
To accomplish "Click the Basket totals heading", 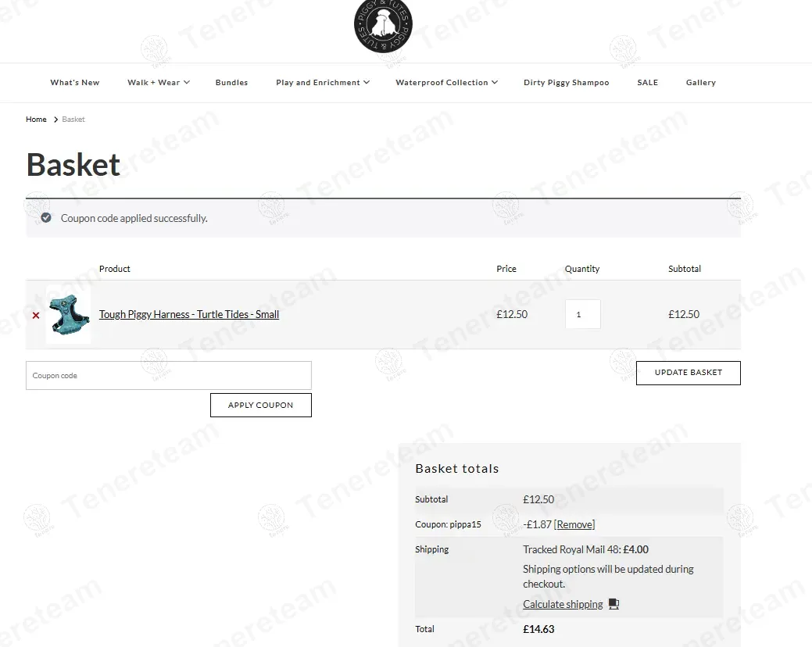I will coord(457,468).
